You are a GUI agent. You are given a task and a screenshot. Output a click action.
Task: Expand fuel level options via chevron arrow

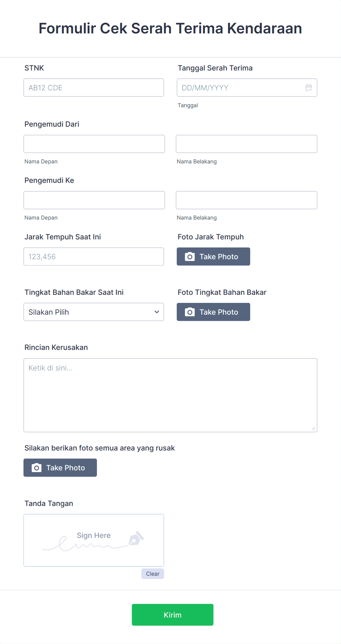[x=157, y=312]
